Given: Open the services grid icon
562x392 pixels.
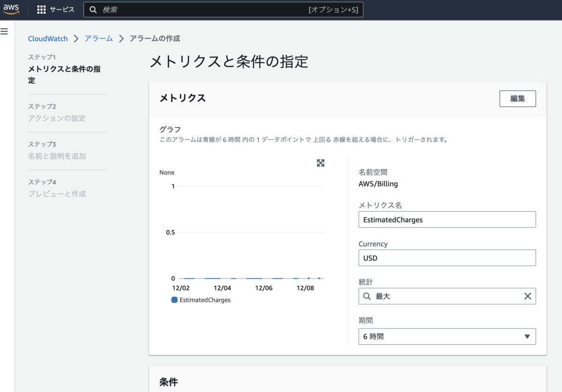Looking at the screenshot, I should [x=41, y=9].
